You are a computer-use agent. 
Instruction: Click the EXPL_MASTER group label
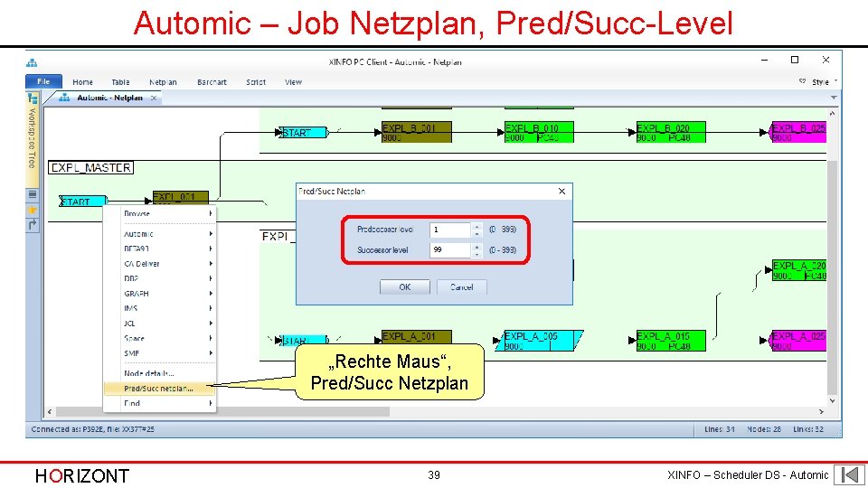click(90, 168)
